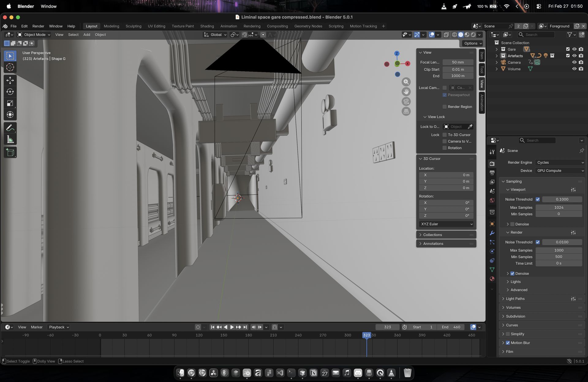Open the Render menu

pyautogui.click(x=38, y=26)
